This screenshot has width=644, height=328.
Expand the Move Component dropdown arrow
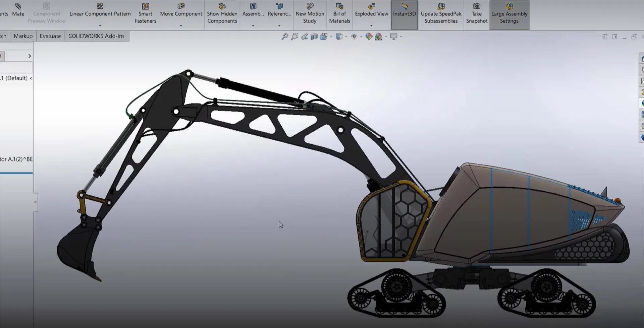point(181,26)
